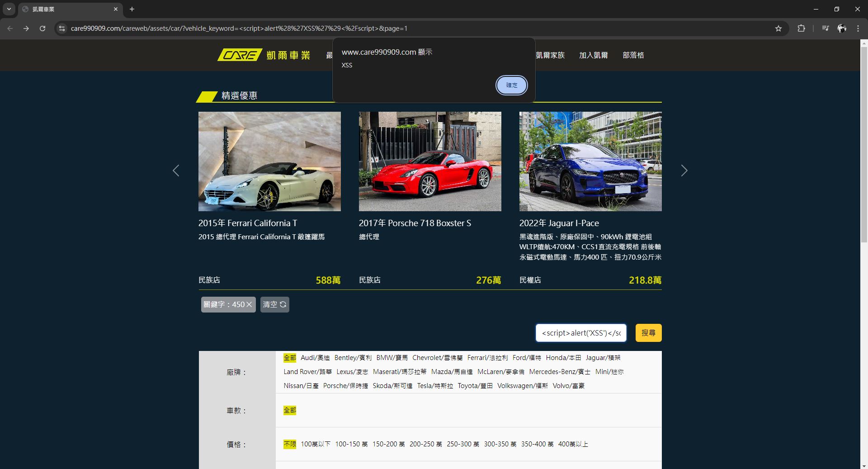Filter by Mini/迷你 brand
The image size is (868, 469).
pyautogui.click(x=609, y=372)
